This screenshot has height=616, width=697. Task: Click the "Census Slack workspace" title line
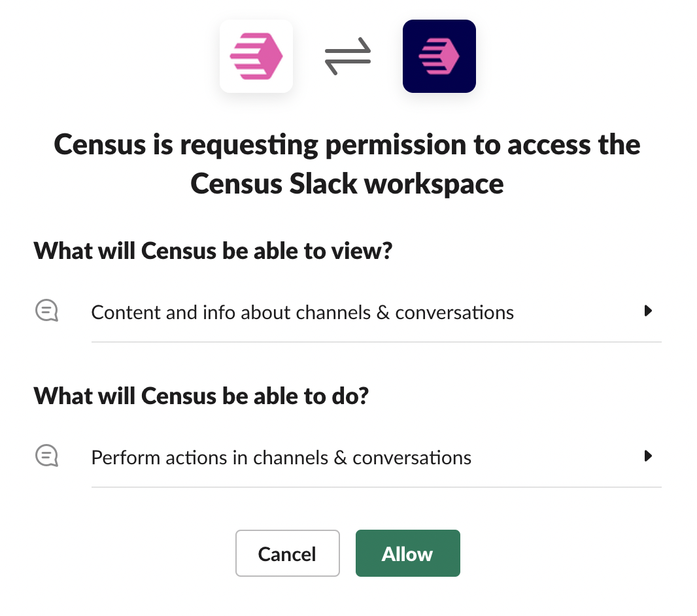pos(347,184)
